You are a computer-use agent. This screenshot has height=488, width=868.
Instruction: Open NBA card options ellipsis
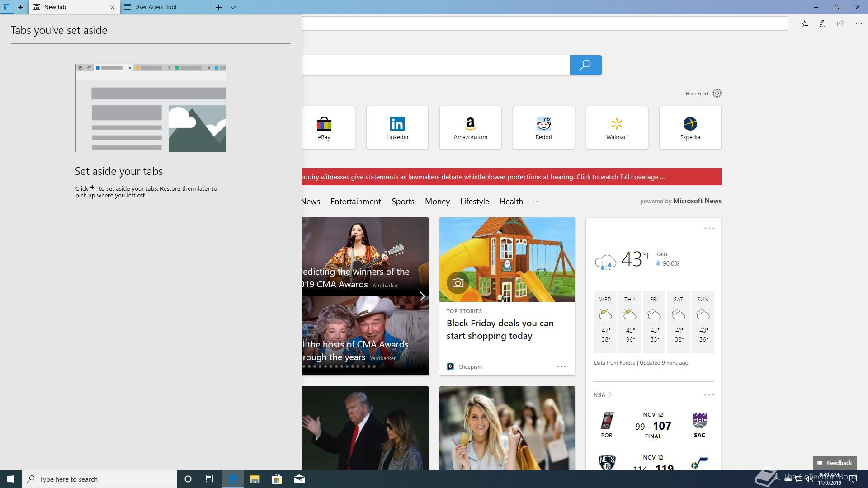pyautogui.click(x=709, y=395)
